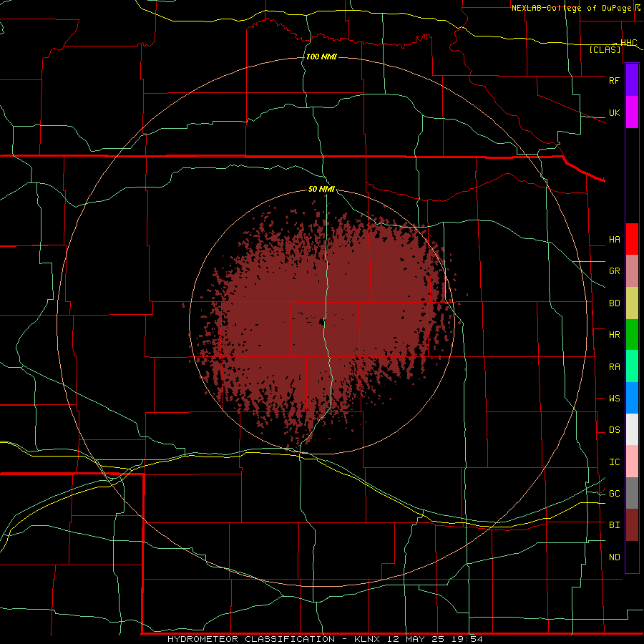Viewport: 644px width, 644px height.
Task: Click the [CLAS] label
Action: click(605, 49)
